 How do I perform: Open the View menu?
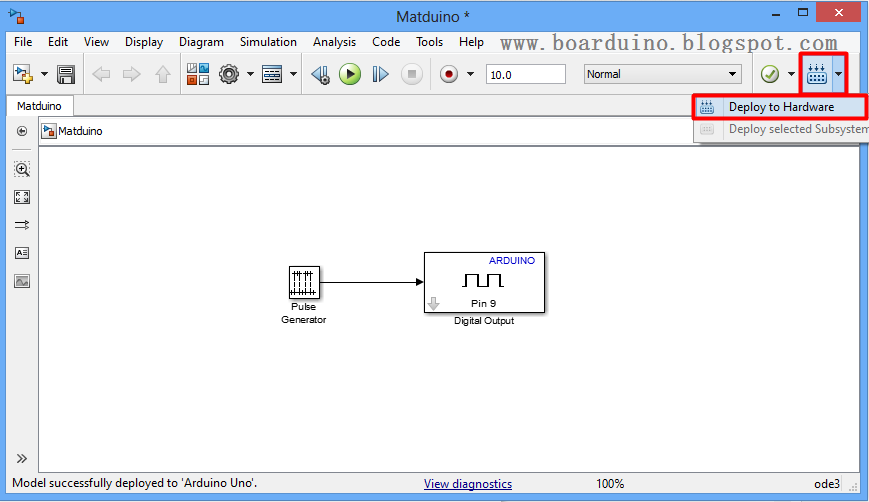96,42
